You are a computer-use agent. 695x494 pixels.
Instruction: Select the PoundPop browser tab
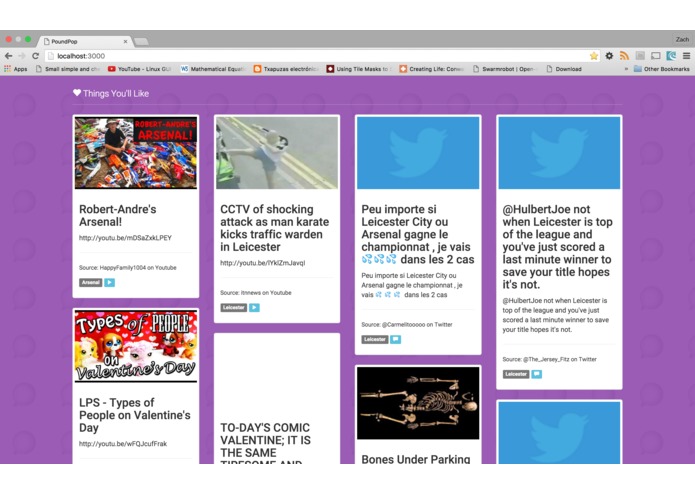point(84,41)
